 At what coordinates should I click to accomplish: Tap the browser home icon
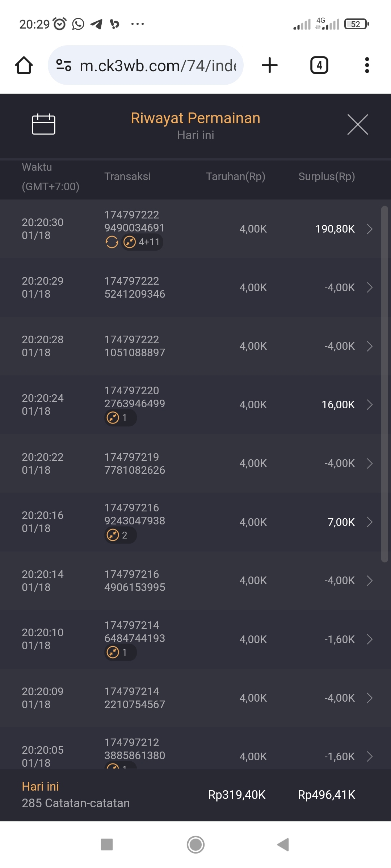coord(24,65)
